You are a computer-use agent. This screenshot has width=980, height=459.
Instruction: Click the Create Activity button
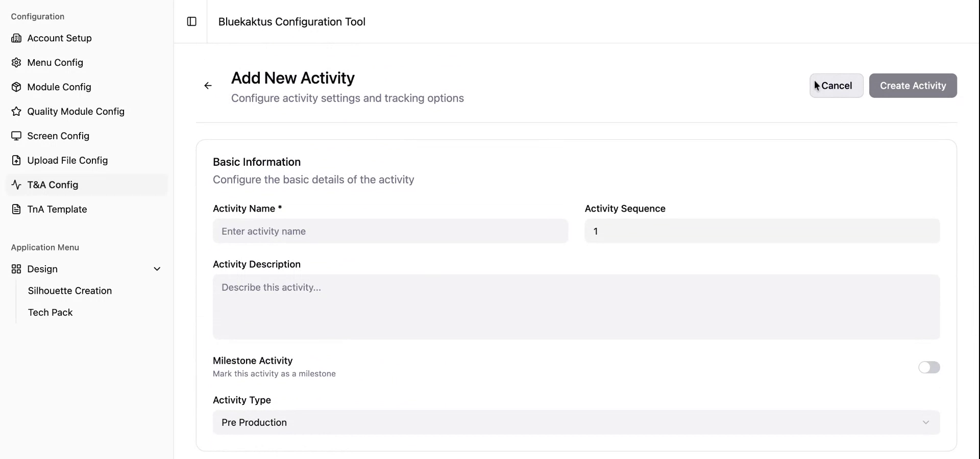point(913,86)
